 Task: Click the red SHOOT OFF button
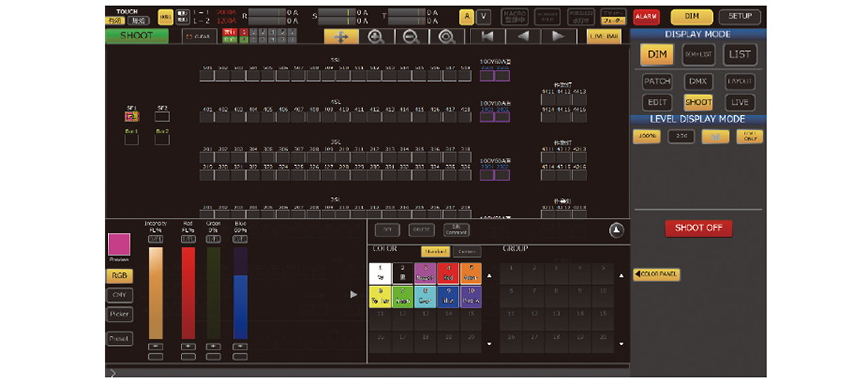point(698,228)
